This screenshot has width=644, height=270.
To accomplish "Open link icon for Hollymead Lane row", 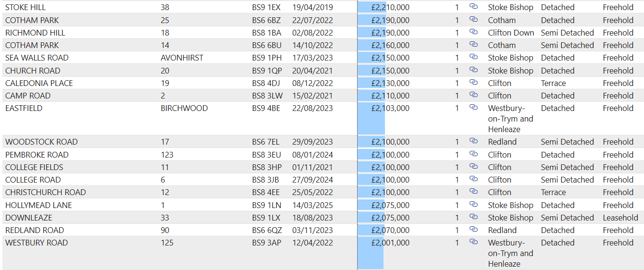I will (473, 205).
